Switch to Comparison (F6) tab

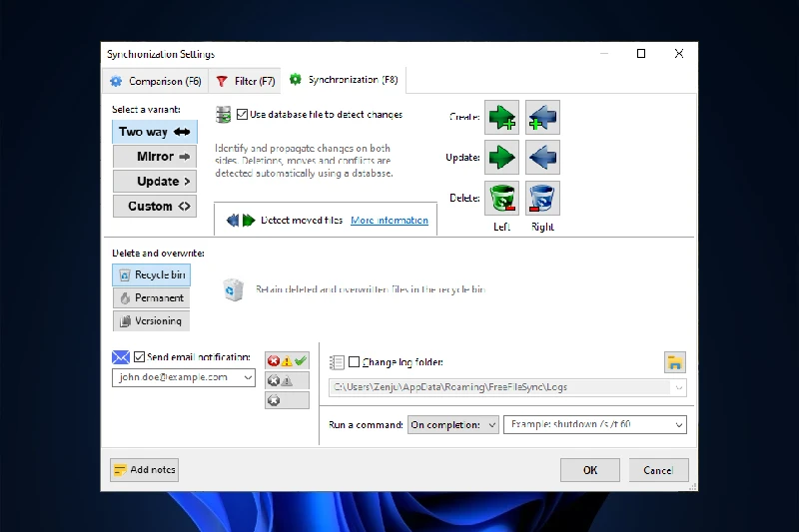point(156,82)
